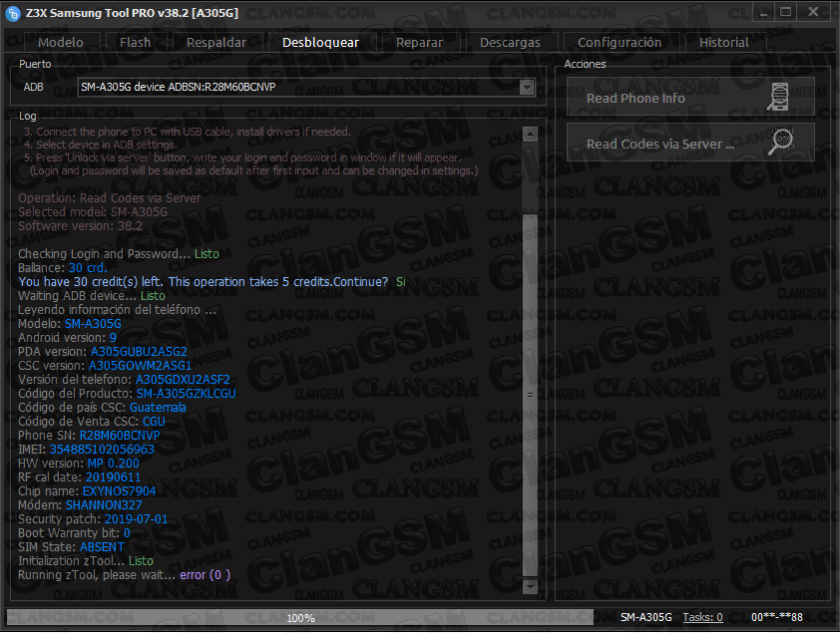Click the Modelo value SM-A305G in the log
The width and height of the screenshot is (840, 633).
click(93, 324)
